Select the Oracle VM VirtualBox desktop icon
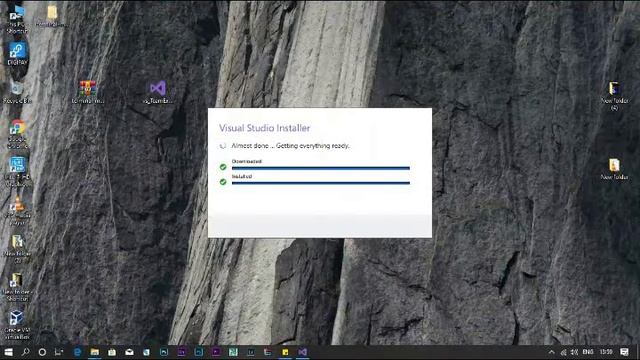640x360 pixels. (17, 325)
